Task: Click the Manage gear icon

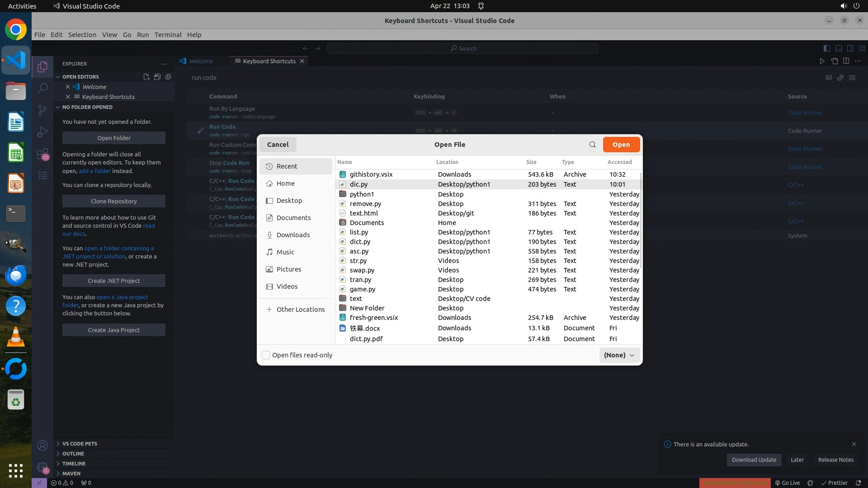Action: coord(42,467)
